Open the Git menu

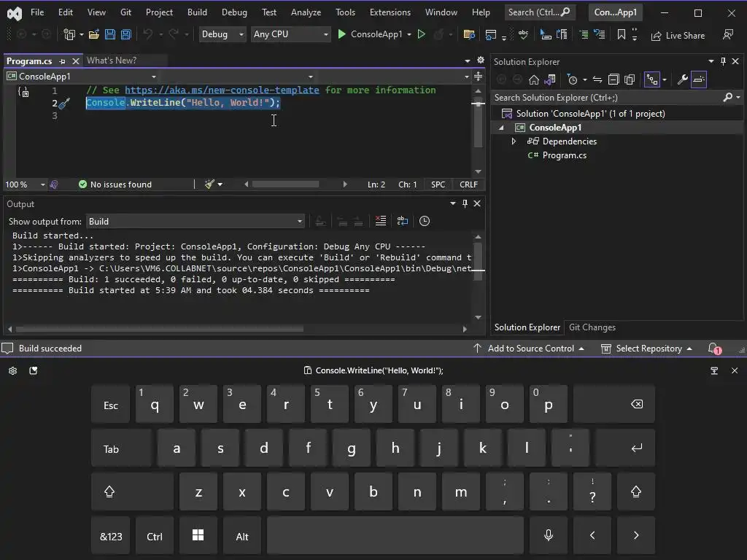[x=125, y=12]
